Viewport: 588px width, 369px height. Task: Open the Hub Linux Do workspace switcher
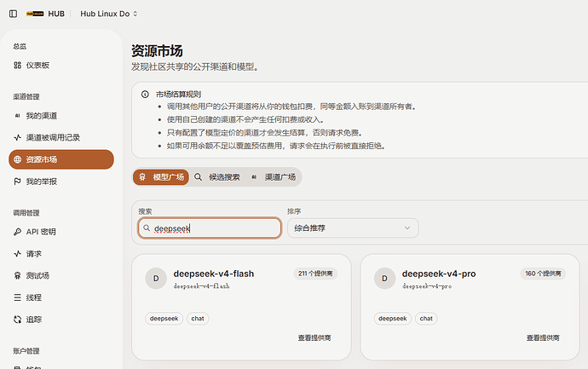tap(109, 14)
